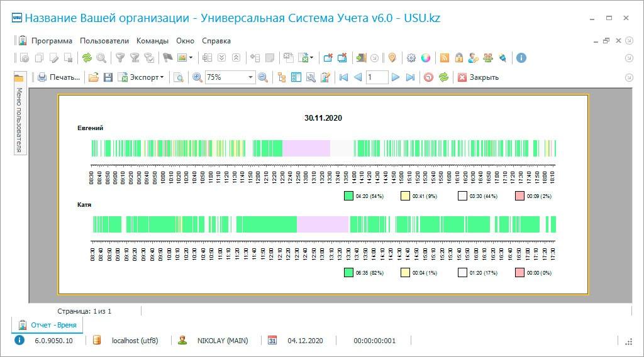Click the floppy disk save icon

pyautogui.click(x=108, y=77)
